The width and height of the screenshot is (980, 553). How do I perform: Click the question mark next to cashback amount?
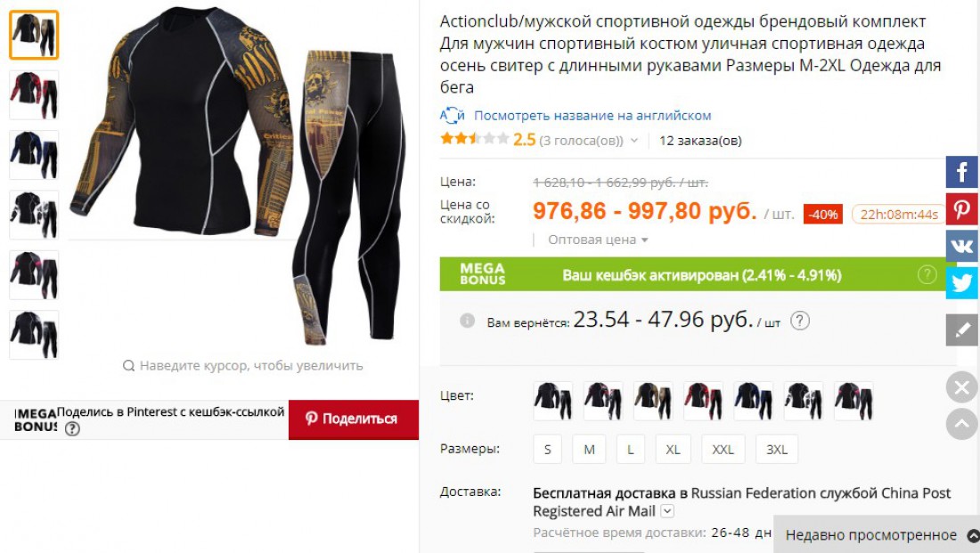(x=800, y=321)
